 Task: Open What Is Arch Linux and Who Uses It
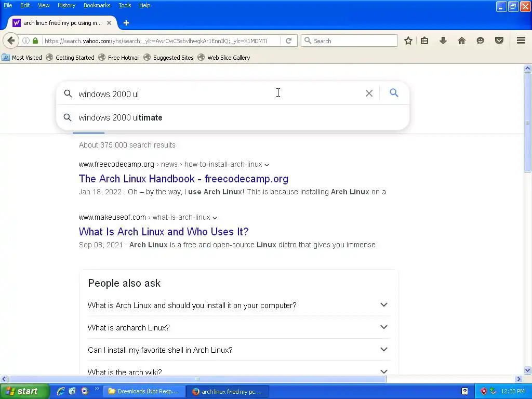pos(164,232)
